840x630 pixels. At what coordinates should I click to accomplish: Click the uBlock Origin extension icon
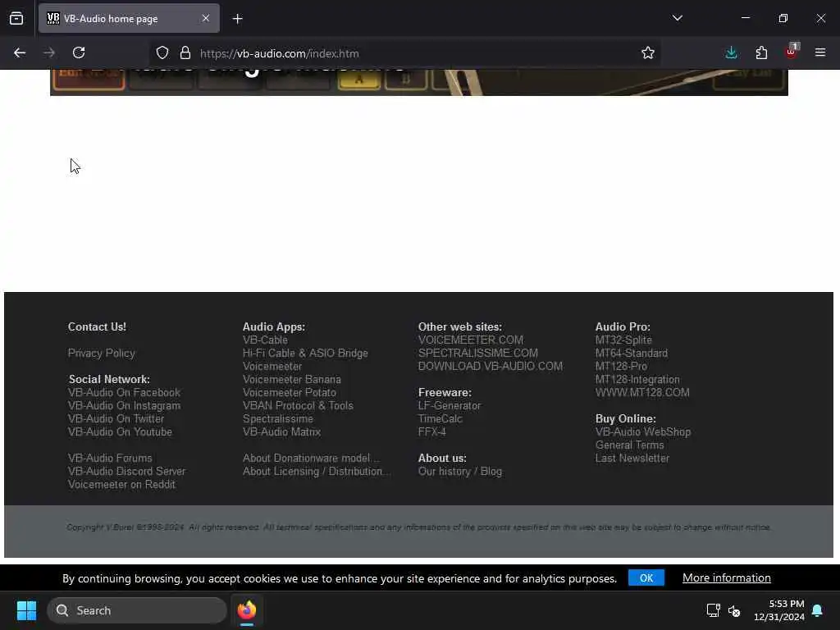click(792, 52)
